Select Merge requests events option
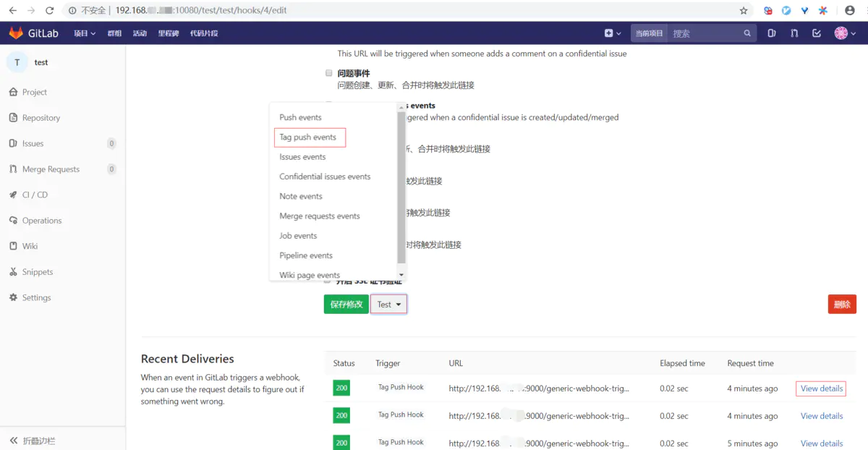 click(x=320, y=216)
